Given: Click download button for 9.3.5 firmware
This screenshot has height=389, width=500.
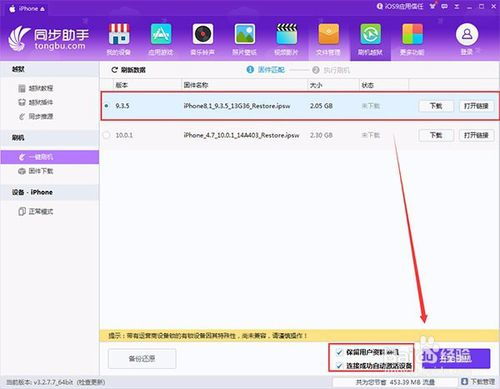Looking at the screenshot, I should coord(436,106).
